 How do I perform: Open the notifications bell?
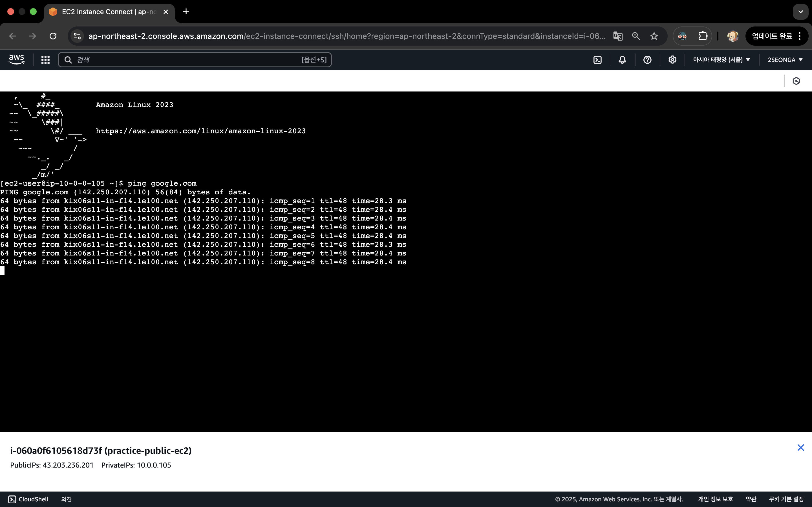622,60
